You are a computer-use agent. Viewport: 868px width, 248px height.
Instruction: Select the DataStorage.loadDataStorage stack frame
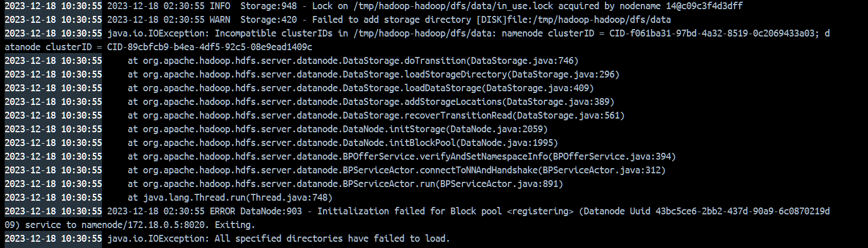point(361,88)
